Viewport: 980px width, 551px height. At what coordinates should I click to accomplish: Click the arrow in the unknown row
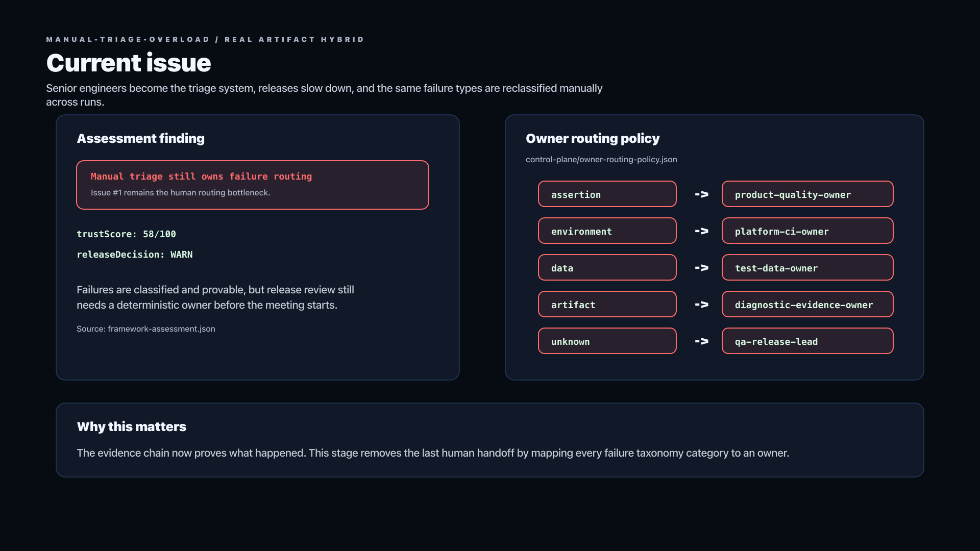tap(701, 341)
